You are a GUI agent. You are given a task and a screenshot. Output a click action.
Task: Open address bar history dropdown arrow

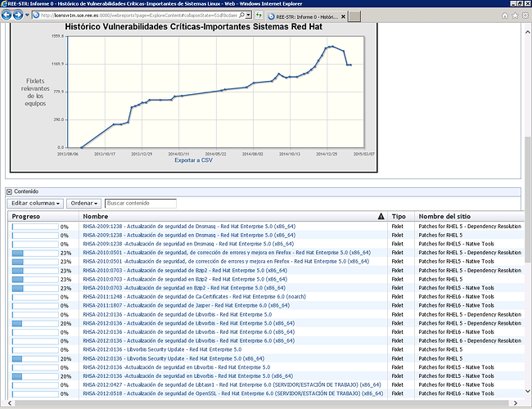tap(249, 16)
